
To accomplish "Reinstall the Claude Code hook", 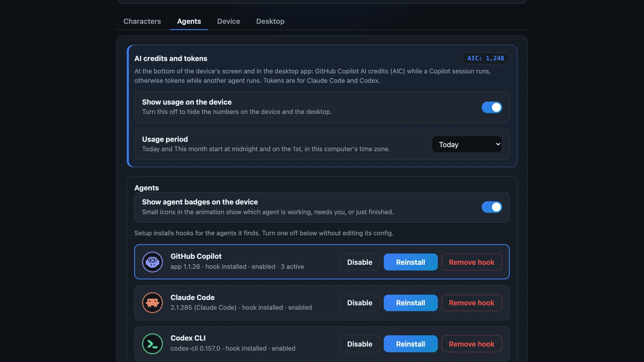I will click(x=411, y=303).
